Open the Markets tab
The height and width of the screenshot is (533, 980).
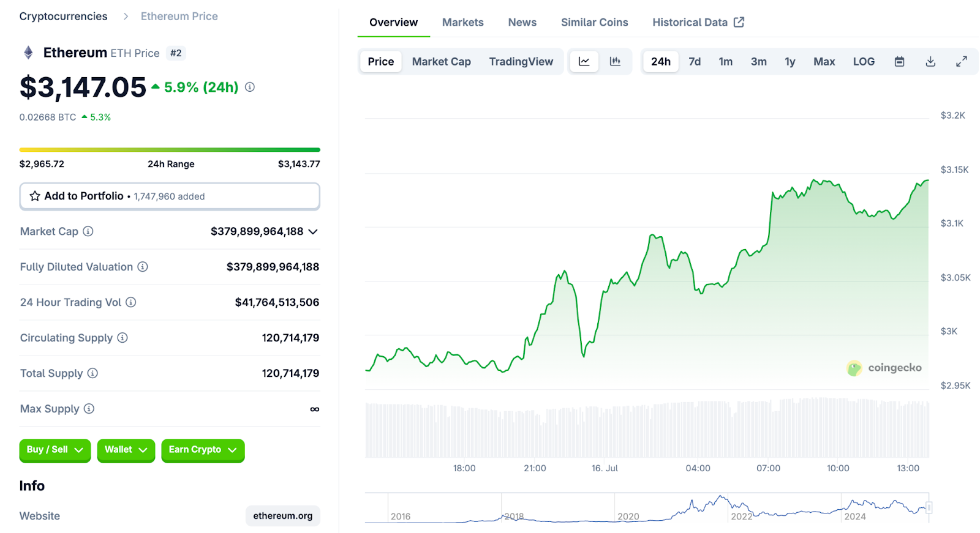tap(463, 23)
